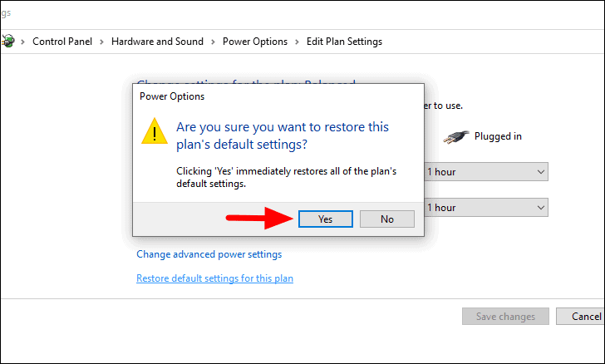The width and height of the screenshot is (605, 364).
Task: Expand the chevron preceding the Control Panel breadcrumb
Action: (22, 42)
